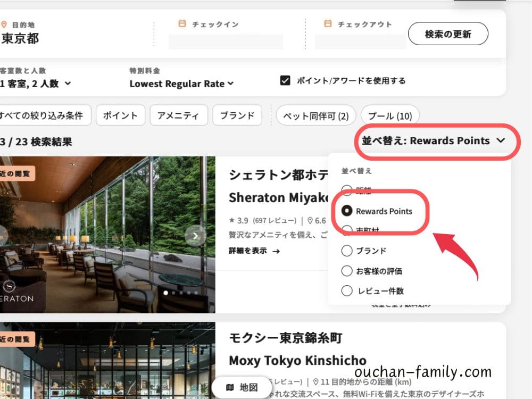This screenshot has height=399, width=532.
Task: Expand the Lowest Regular Rate dropdown
Action: pyautogui.click(x=181, y=84)
